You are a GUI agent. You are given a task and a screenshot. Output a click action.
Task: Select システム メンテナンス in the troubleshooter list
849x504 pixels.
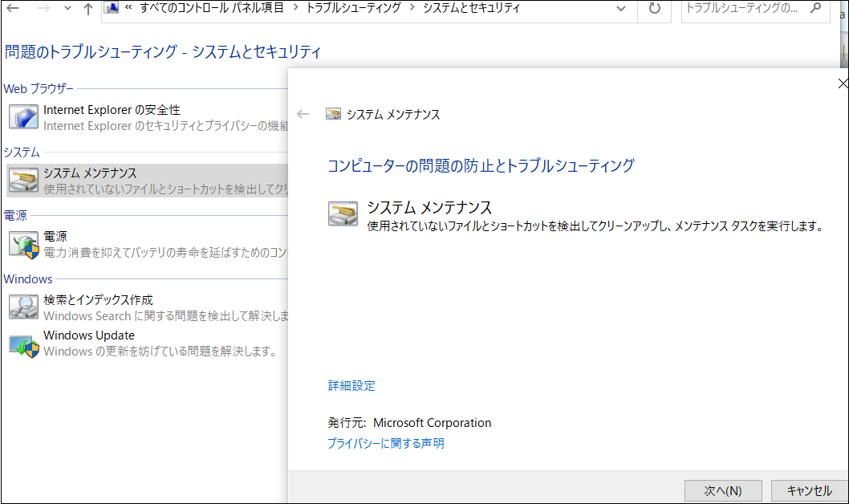coord(148,181)
